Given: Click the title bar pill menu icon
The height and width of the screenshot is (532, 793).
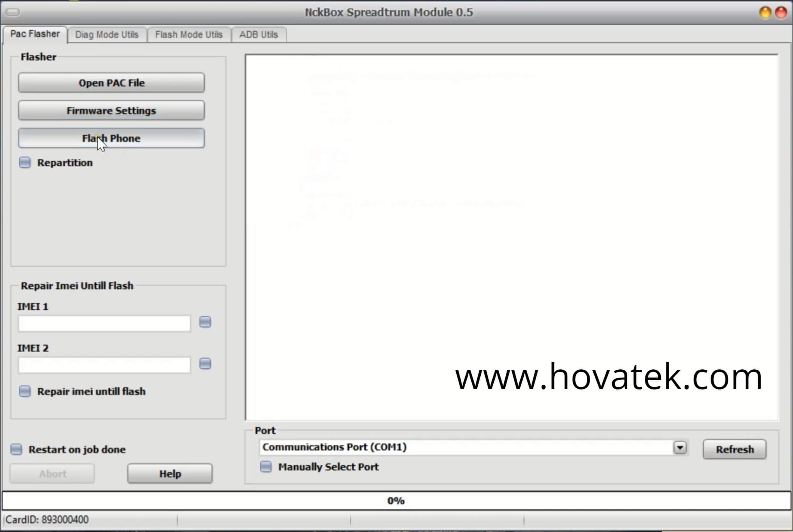Looking at the screenshot, I should coord(13,13).
